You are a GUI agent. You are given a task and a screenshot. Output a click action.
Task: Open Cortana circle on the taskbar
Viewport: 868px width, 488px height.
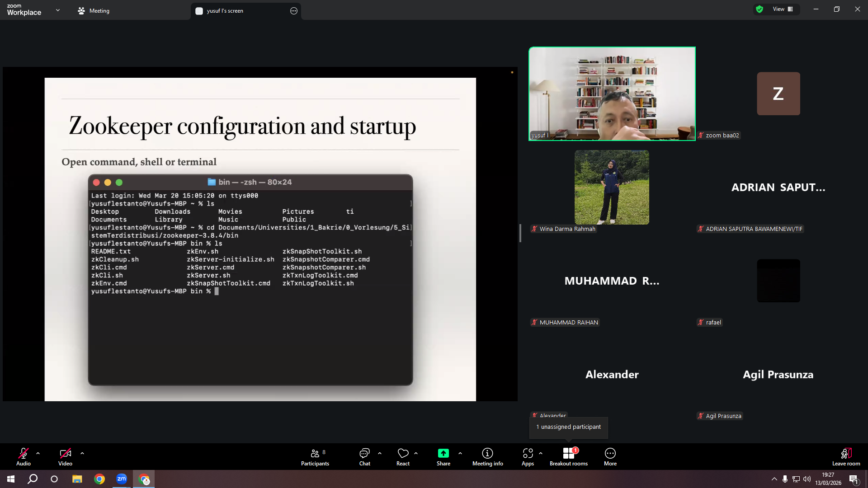click(54, 479)
